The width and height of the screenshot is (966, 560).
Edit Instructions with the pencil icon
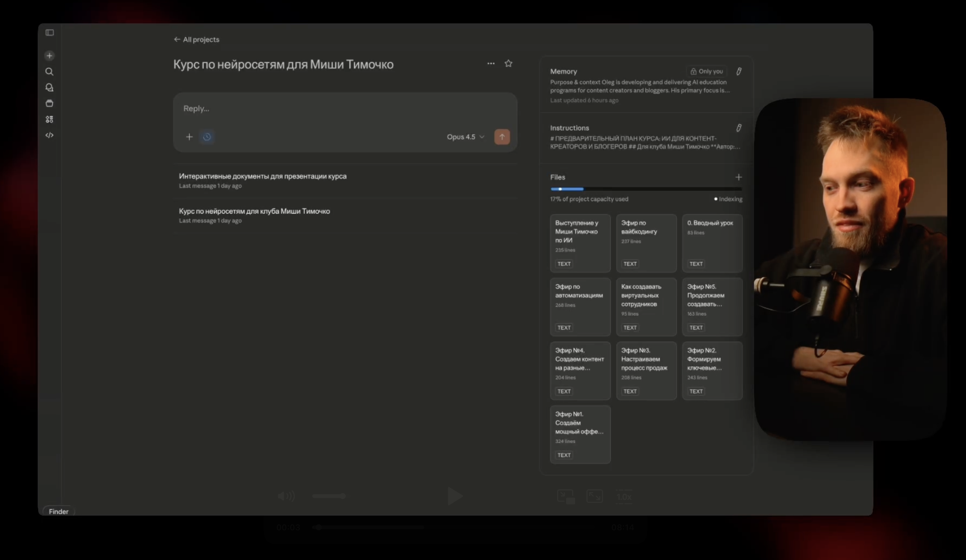click(x=739, y=128)
